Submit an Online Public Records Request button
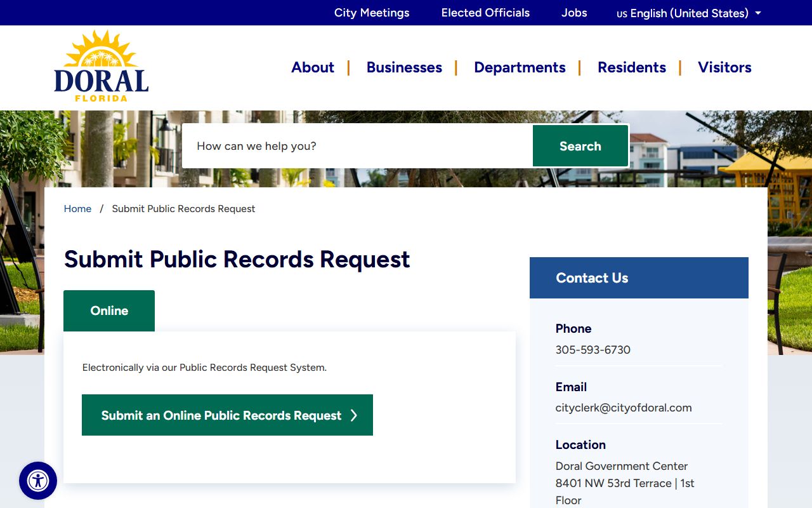 pos(227,415)
